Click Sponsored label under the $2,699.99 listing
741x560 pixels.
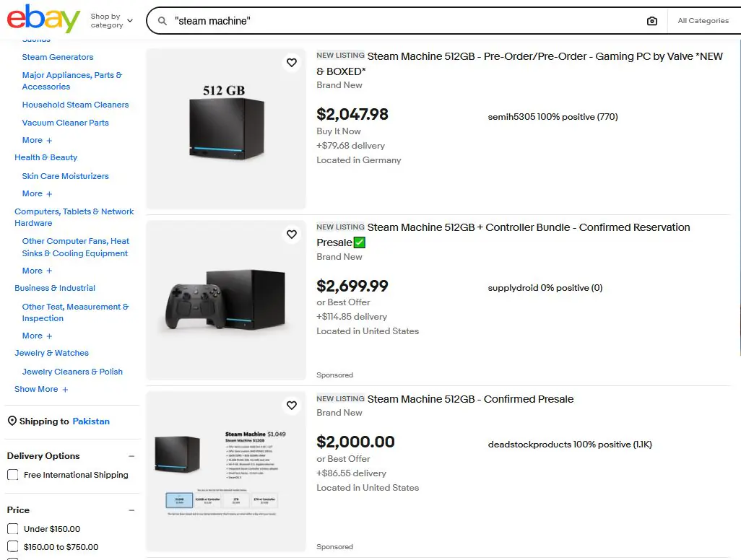click(x=334, y=375)
